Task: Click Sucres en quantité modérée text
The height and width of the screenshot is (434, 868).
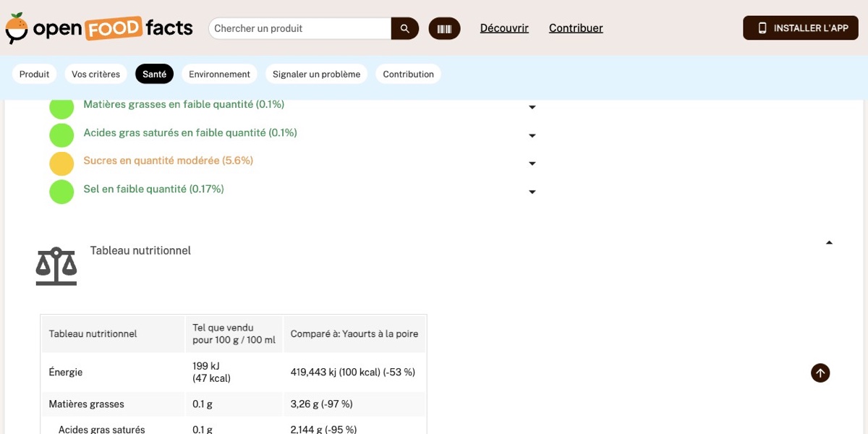Action: [169, 161]
